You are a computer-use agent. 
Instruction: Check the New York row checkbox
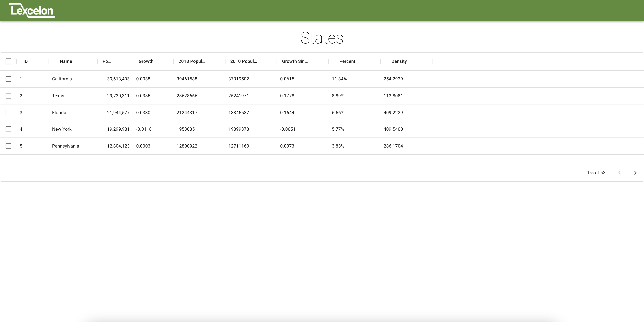pos(8,129)
